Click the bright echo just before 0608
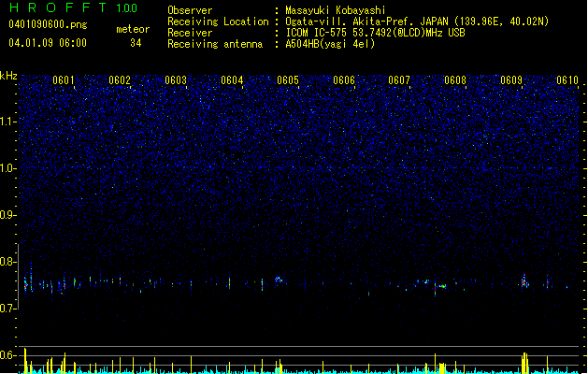 pyautogui.click(x=442, y=286)
